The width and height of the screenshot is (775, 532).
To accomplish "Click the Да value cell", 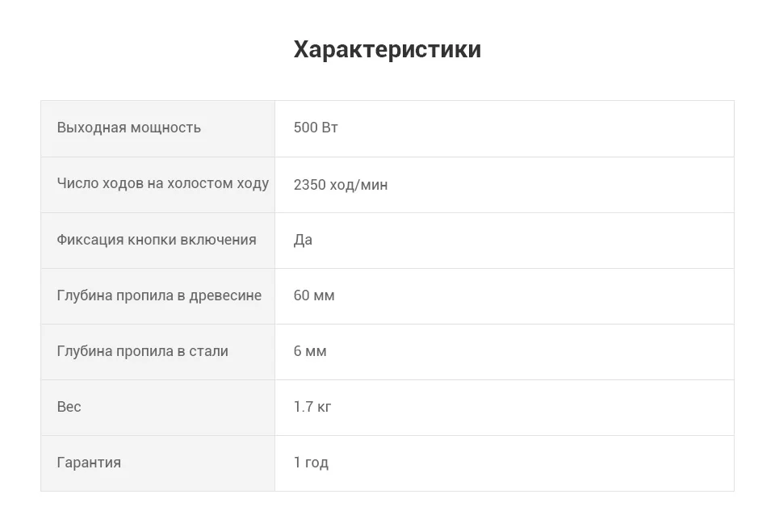I will click(504, 241).
